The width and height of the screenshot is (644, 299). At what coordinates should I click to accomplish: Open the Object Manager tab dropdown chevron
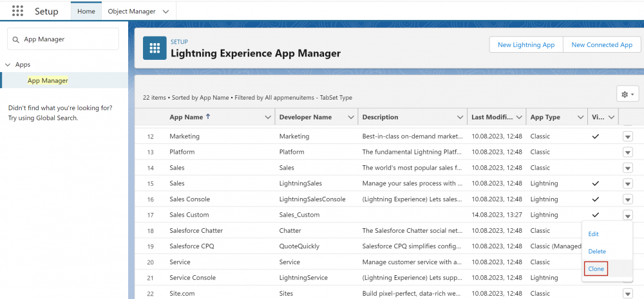166,12
